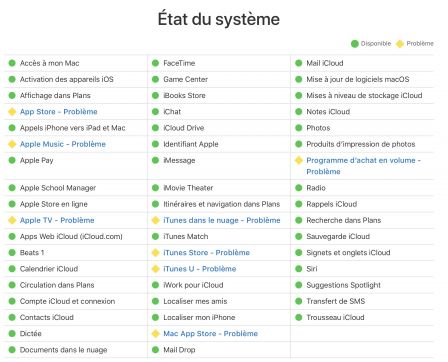Select Mise à jour de logiciels macOS

358,79
